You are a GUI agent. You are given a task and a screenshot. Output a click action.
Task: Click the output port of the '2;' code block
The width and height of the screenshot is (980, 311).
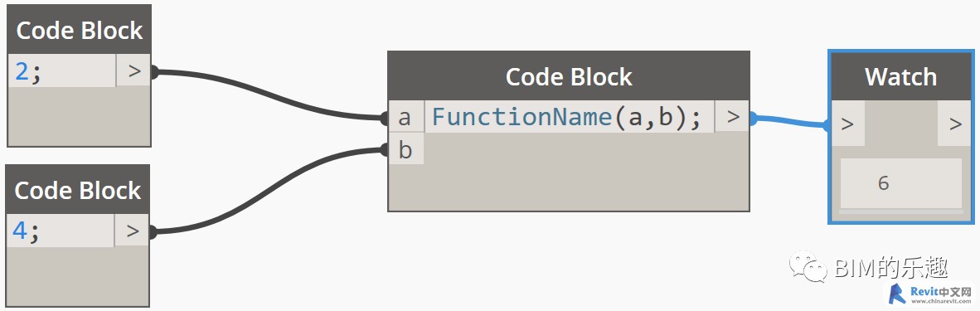tap(133, 70)
